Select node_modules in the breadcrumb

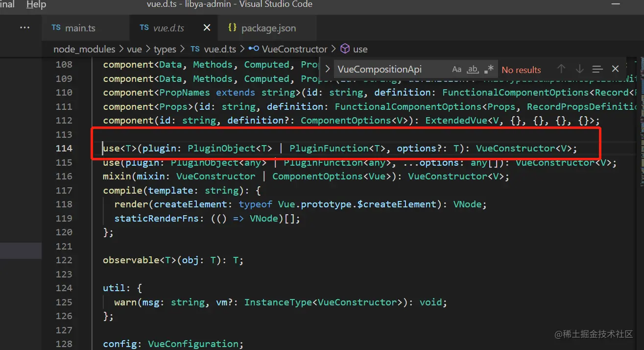coord(84,49)
